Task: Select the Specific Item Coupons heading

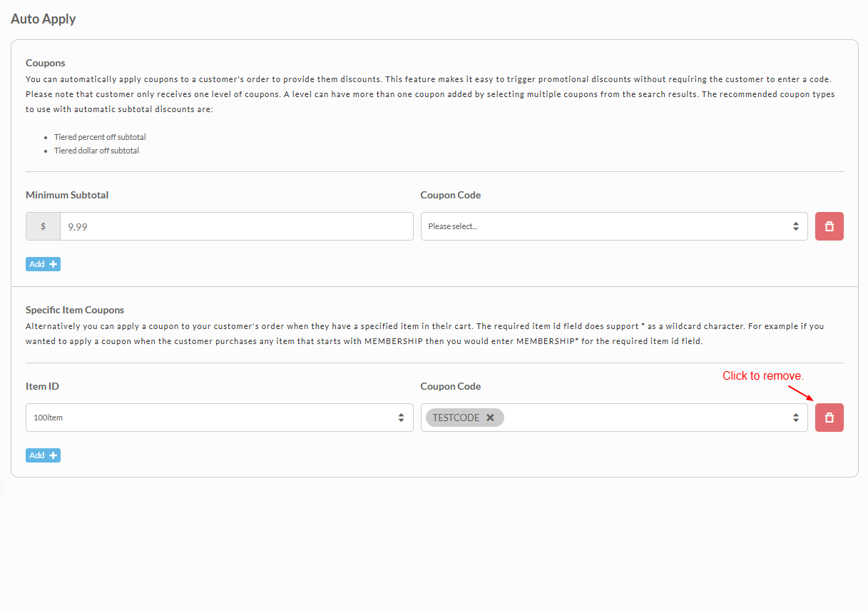Action: (75, 310)
